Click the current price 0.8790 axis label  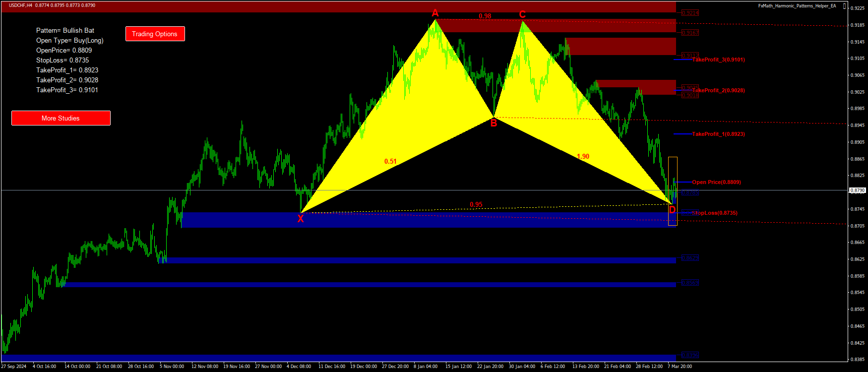(x=857, y=190)
